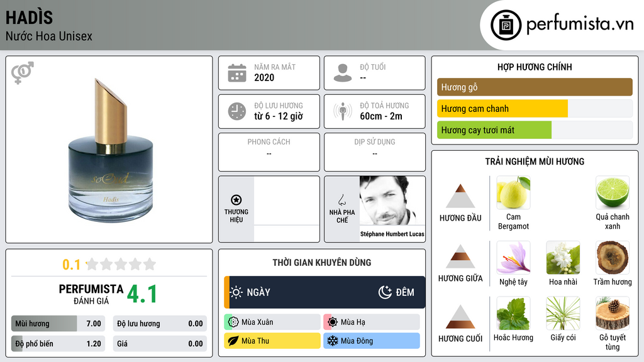Click the perfumista.vn site name
The width and height of the screenshot is (644, 362).
(580, 24)
